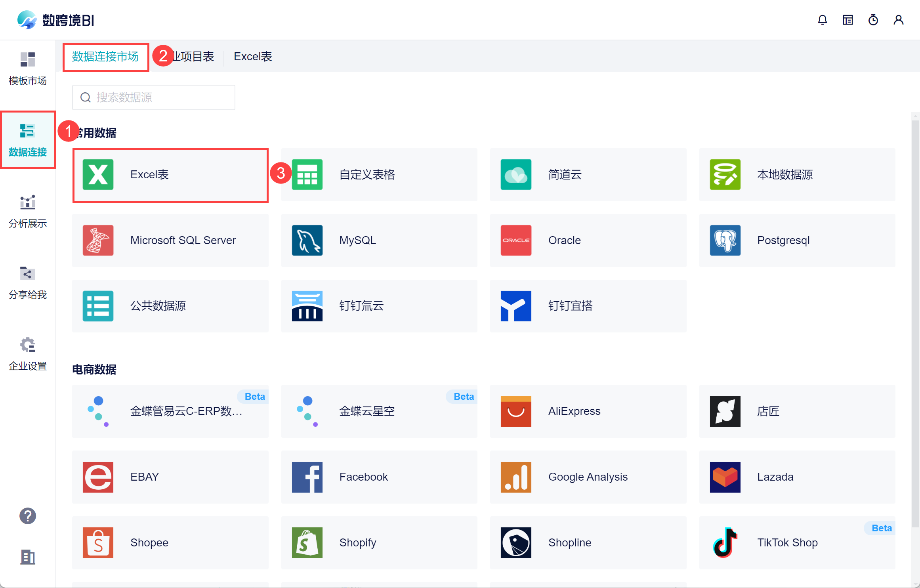Click the Microsoft SQL Server icon
This screenshot has height=588, width=920.
98,241
